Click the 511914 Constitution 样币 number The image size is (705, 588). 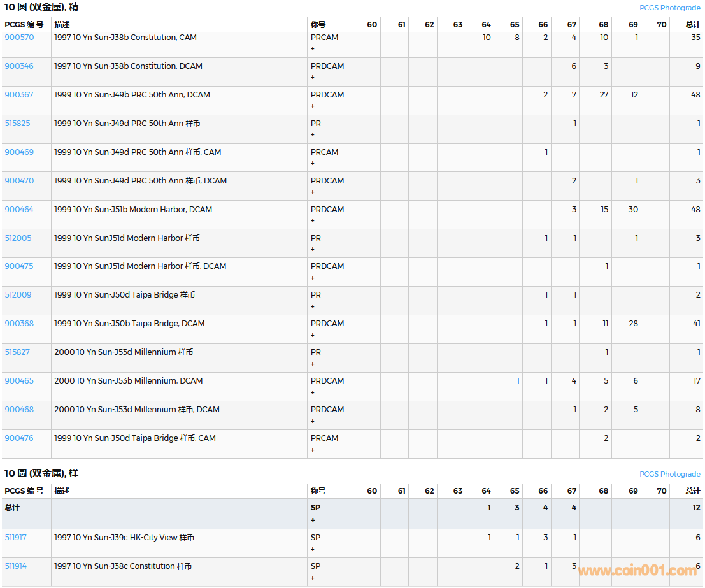pyautogui.click(x=16, y=566)
